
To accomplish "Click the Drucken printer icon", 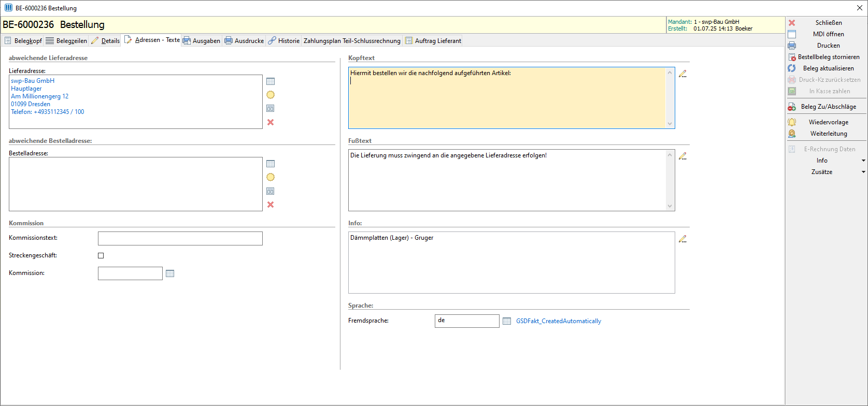I will [792, 46].
